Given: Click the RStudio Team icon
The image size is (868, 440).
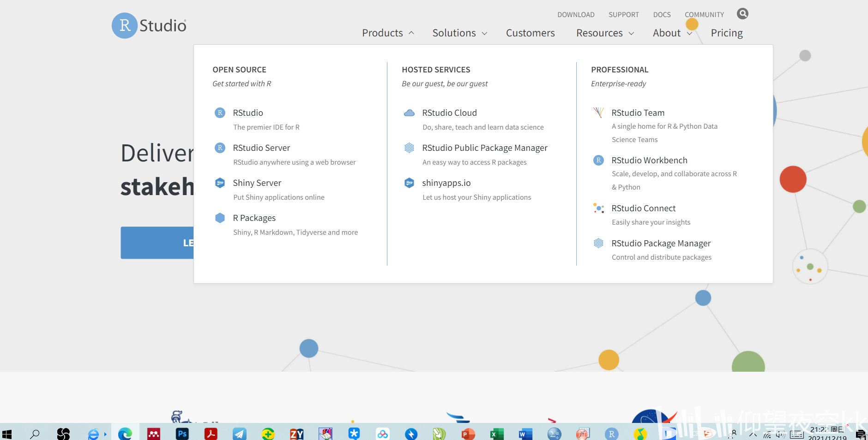Looking at the screenshot, I should point(599,113).
